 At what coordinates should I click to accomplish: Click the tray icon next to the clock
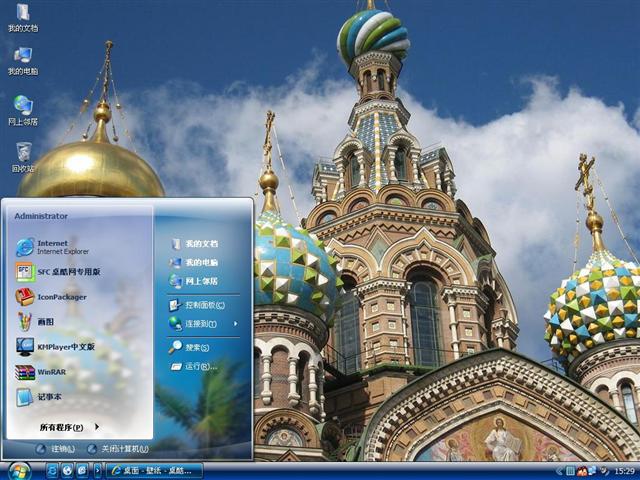coord(604,471)
